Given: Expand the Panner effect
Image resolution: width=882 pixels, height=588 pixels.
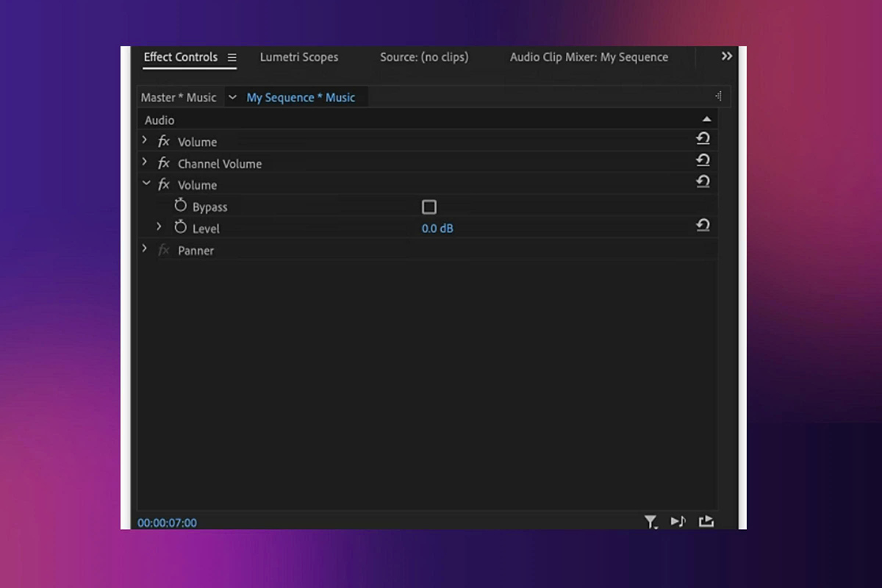Looking at the screenshot, I should (x=144, y=248).
